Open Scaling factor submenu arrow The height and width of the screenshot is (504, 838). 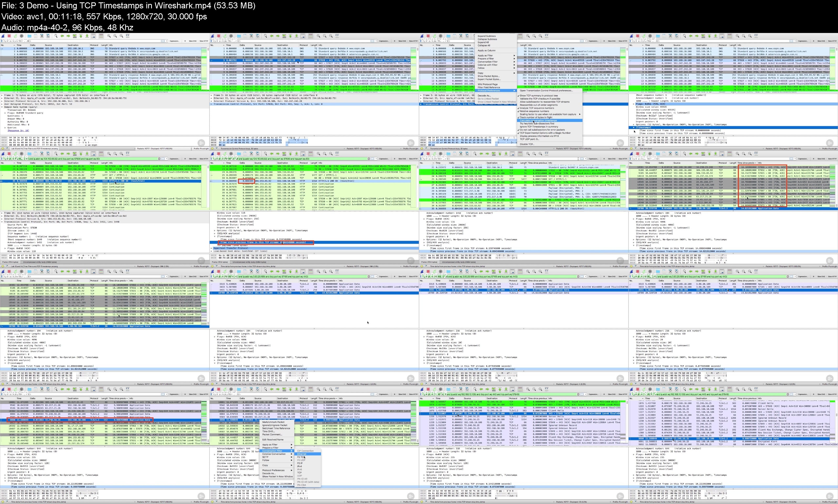tap(580, 114)
